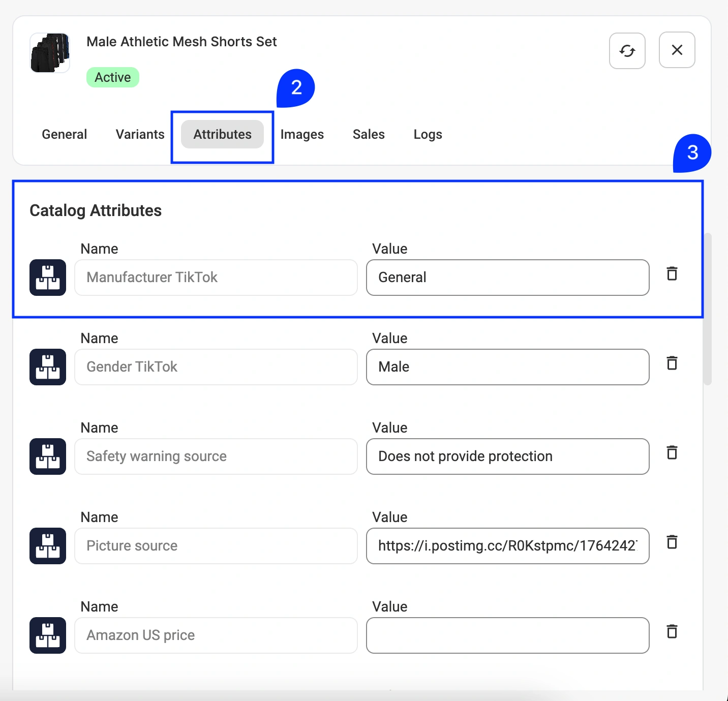
Task: Go to the Images tab
Action: (302, 134)
